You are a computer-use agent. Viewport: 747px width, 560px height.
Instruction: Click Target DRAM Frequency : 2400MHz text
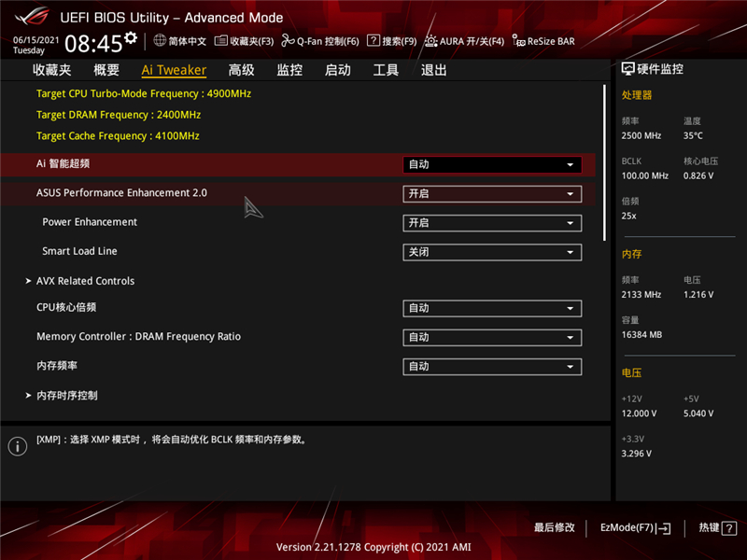point(119,115)
